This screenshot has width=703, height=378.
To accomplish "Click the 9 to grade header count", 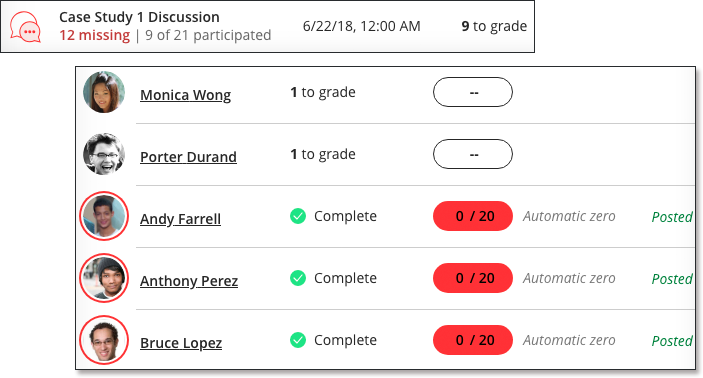I will click(494, 26).
